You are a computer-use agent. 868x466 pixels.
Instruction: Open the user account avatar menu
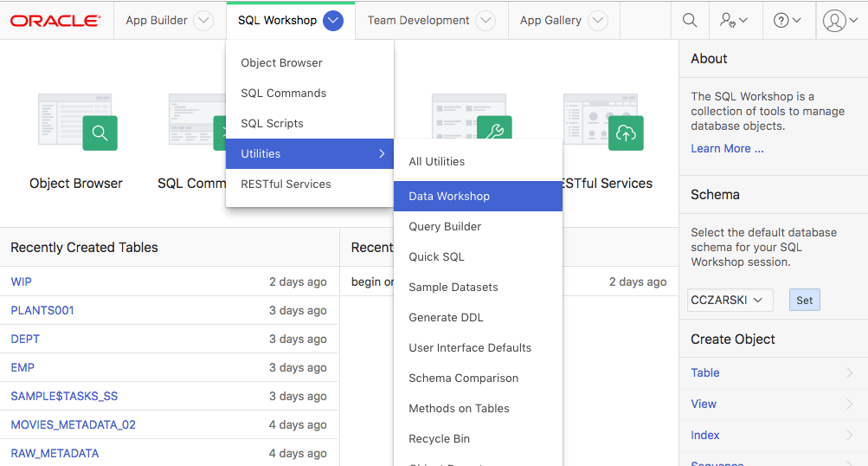tap(840, 20)
